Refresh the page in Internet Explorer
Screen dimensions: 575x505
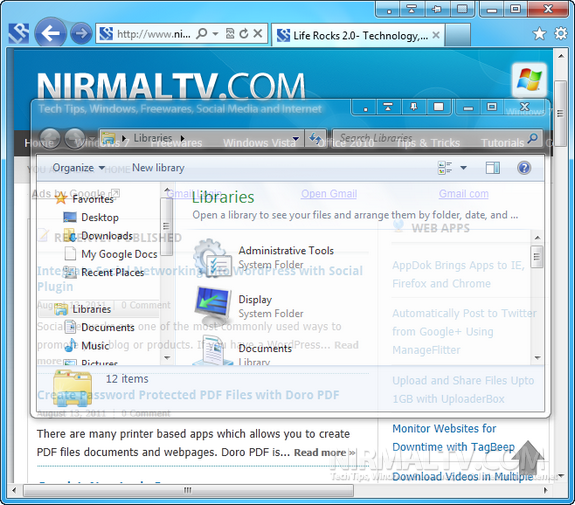tap(243, 34)
